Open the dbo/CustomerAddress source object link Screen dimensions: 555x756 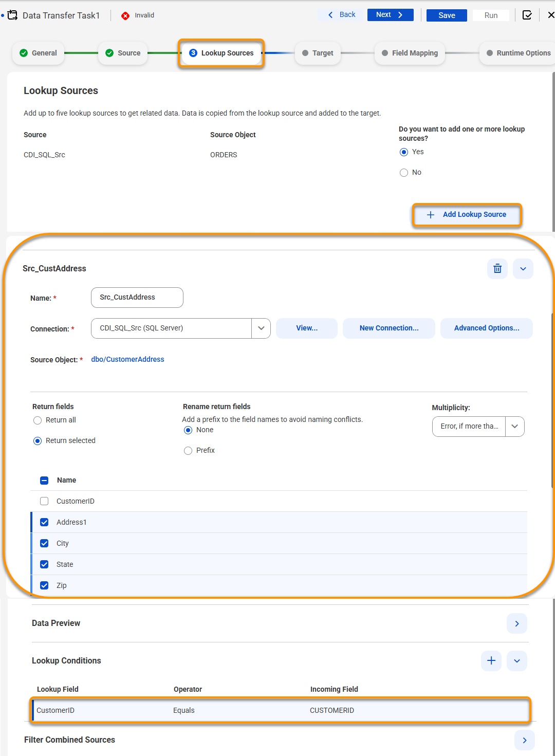[127, 359]
